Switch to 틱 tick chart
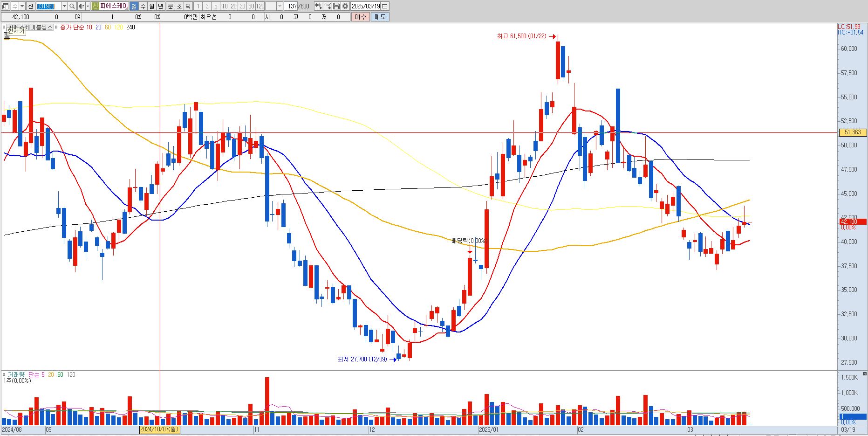868x436 pixels. 188,6
